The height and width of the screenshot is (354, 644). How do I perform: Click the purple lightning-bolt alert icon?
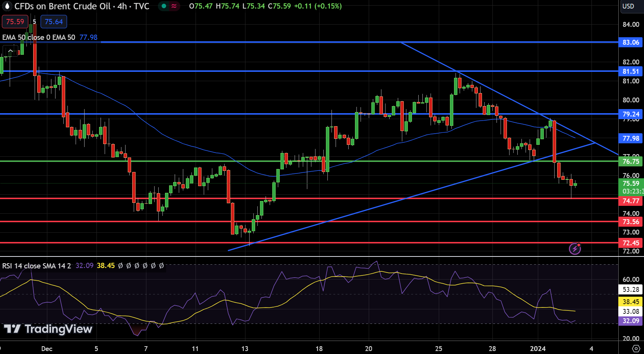[x=575, y=248]
